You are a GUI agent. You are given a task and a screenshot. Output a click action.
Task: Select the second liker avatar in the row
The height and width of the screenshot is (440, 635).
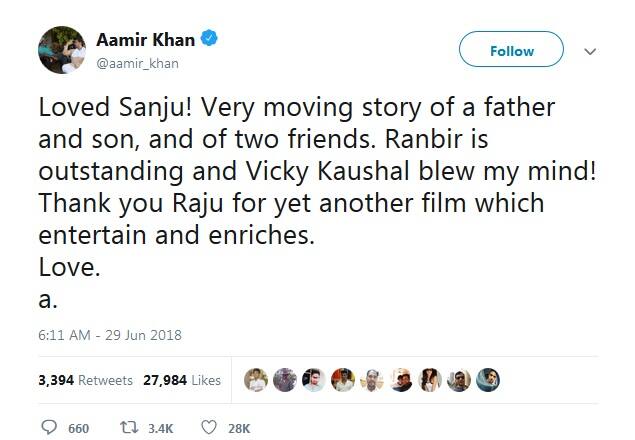tap(284, 380)
